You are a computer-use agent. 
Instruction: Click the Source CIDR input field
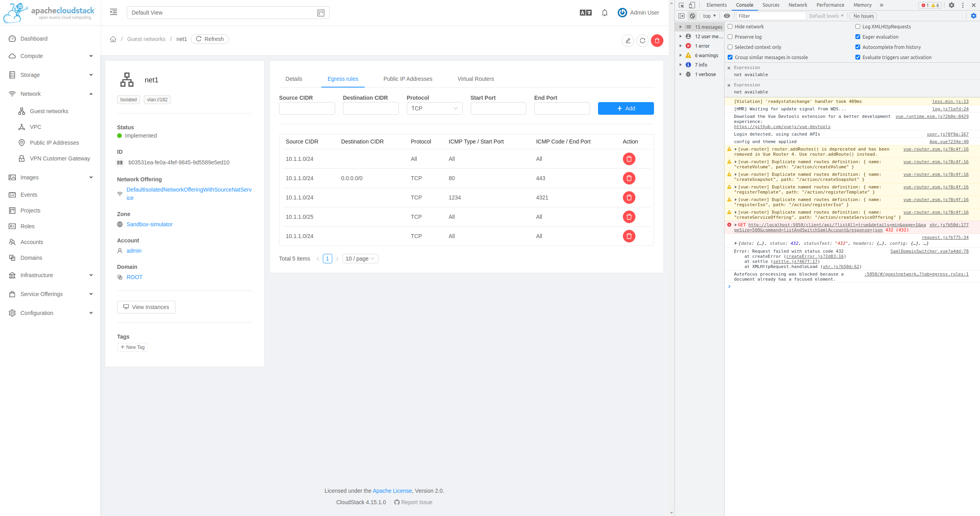[307, 108]
